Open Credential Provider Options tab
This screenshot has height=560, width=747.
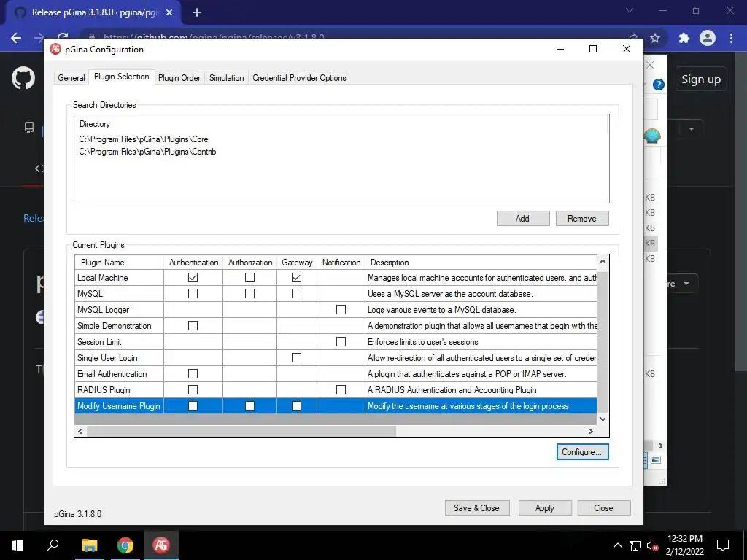tap(299, 77)
